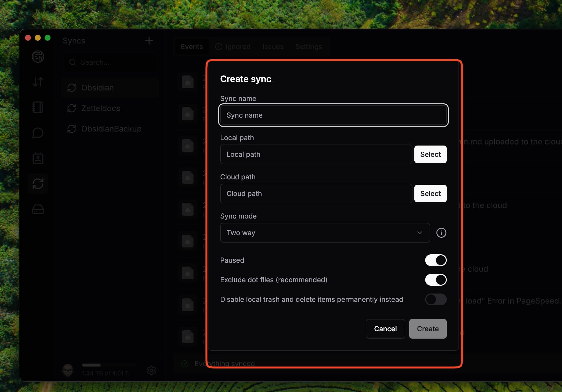Click the plus icon to add sync
Viewport: 562px width, 392px height.
(x=149, y=41)
